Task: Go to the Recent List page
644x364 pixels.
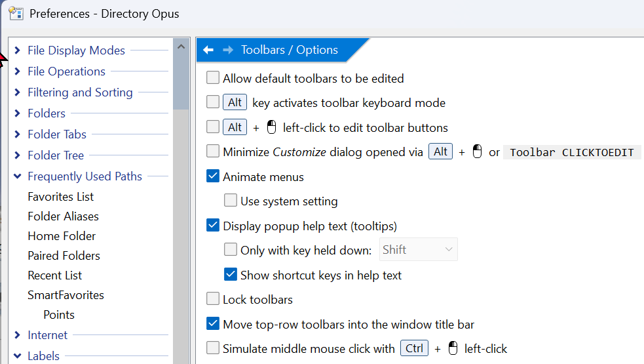Action: pyautogui.click(x=54, y=275)
